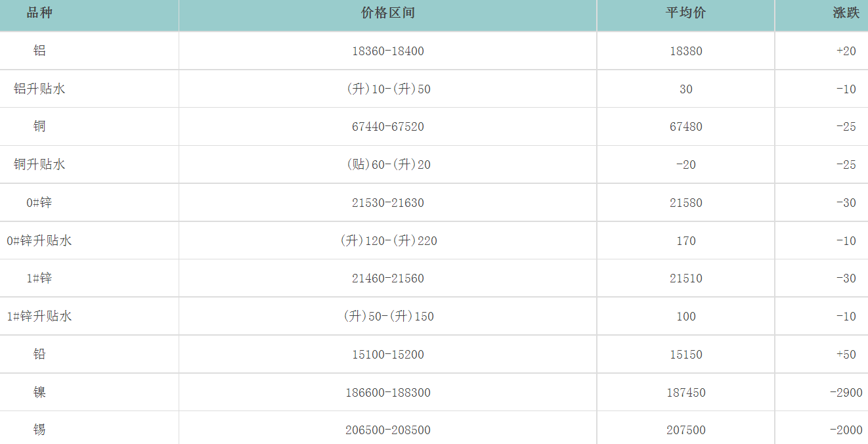Select the 锡 variety cell
The height and width of the screenshot is (444, 868).
tap(39, 430)
